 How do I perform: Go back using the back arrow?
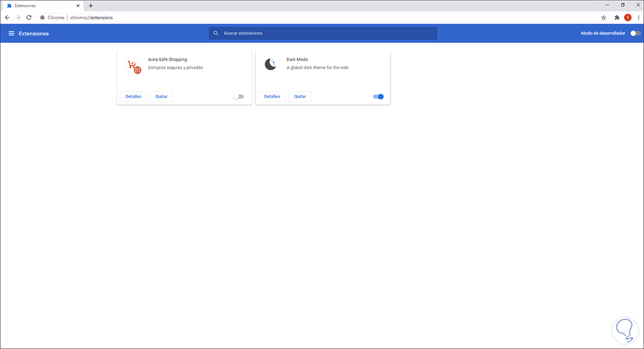tap(7, 17)
